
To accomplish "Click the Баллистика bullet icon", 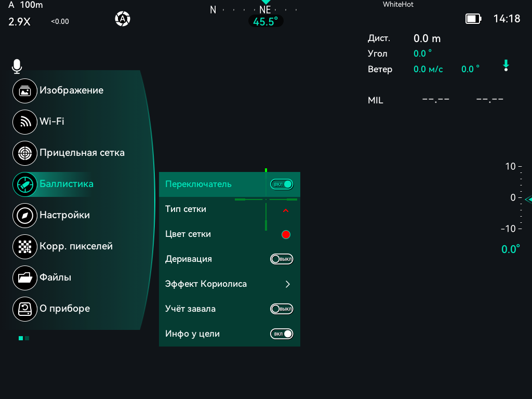I will tap(25, 184).
